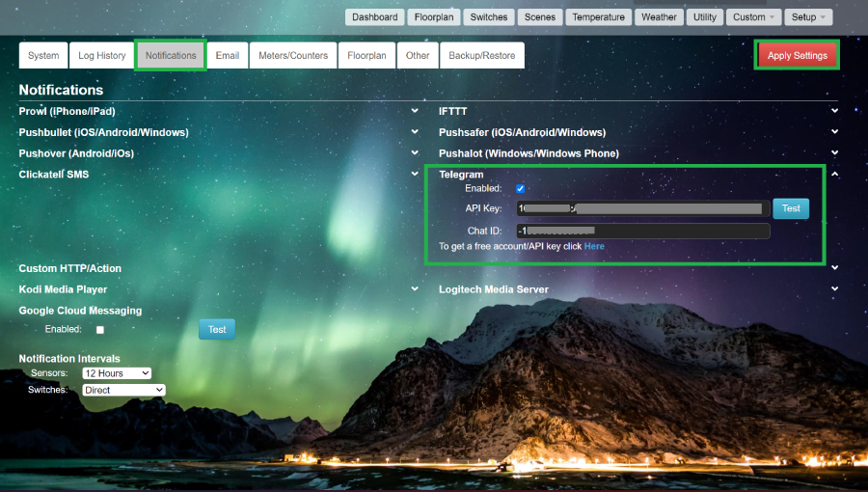The height and width of the screenshot is (492, 868).
Task: Expand the Pushalot section chevron
Action: point(834,153)
